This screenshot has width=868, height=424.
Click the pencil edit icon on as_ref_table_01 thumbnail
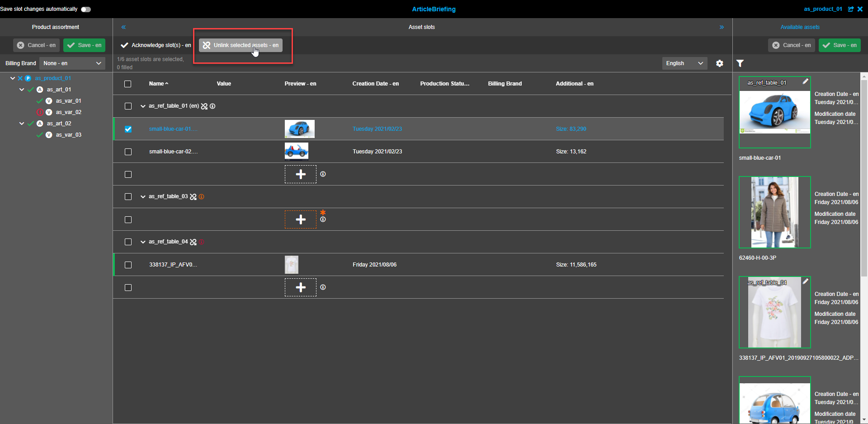point(806,81)
